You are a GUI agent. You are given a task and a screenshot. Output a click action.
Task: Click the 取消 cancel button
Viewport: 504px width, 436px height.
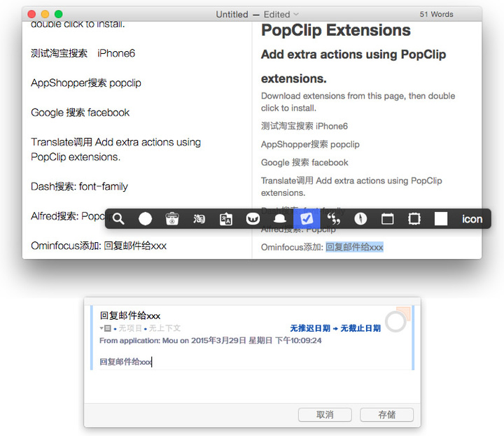[325, 415]
